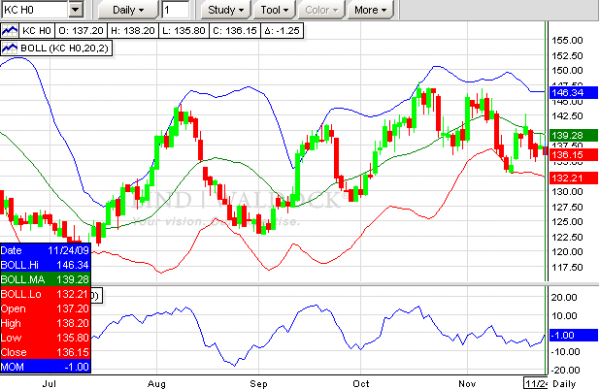Click the BOLL (KC H0,20,2) study label

tap(64, 48)
